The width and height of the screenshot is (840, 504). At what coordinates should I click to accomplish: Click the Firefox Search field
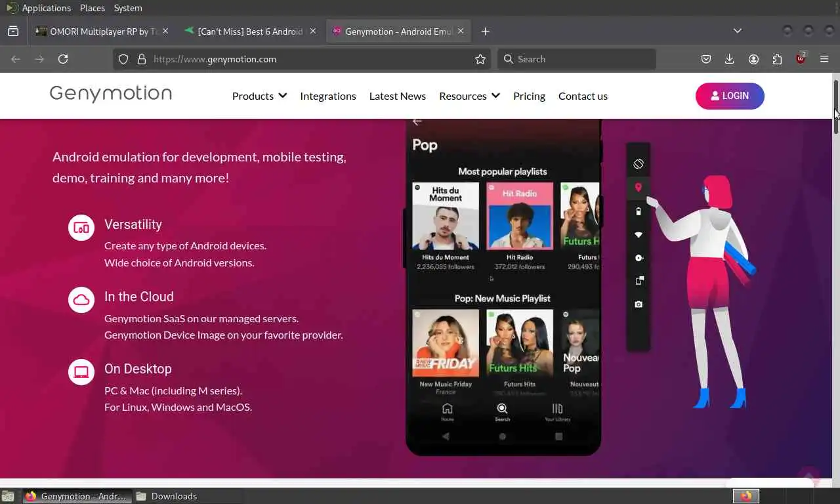[577, 59]
